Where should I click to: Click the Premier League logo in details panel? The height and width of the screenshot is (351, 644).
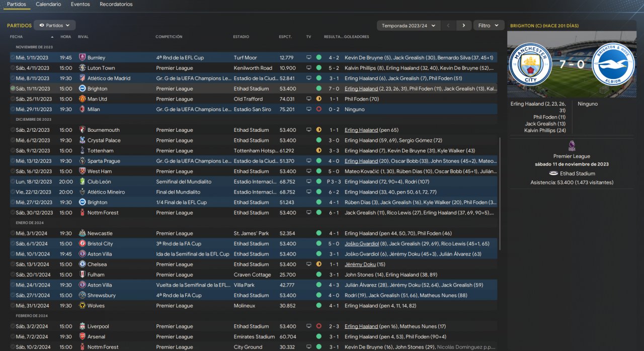point(572,146)
